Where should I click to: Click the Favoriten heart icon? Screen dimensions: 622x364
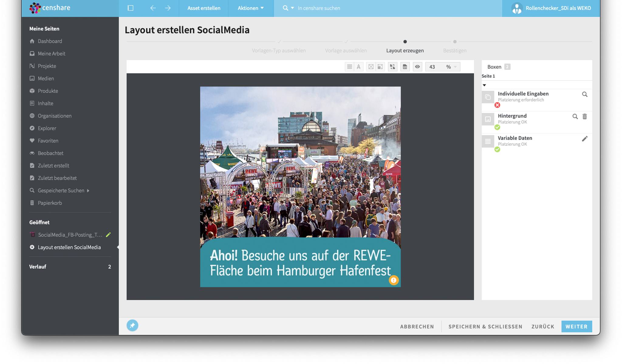coord(32,141)
